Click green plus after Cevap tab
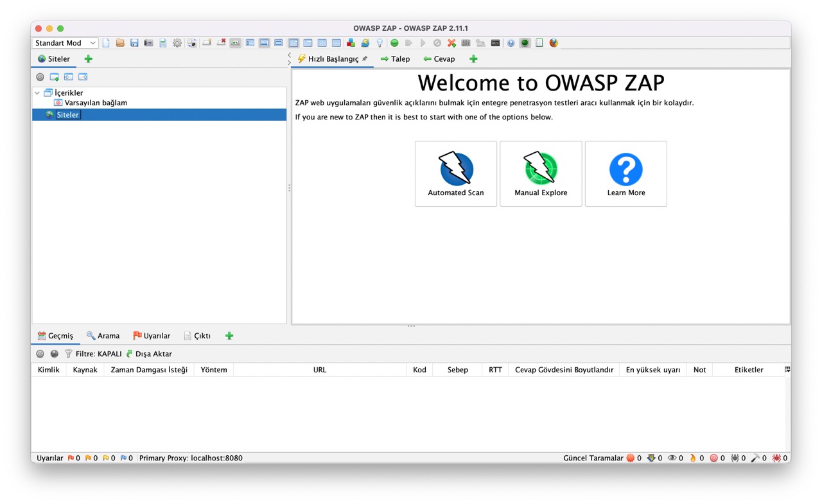 473,59
